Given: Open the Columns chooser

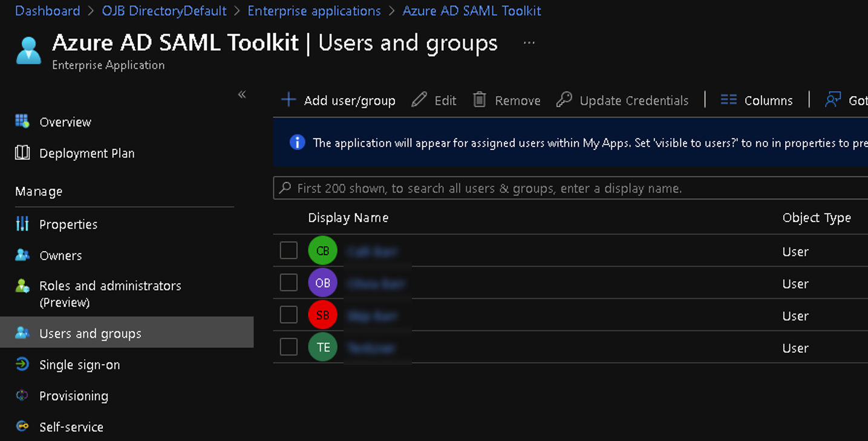Looking at the screenshot, I should click(757, 100).
